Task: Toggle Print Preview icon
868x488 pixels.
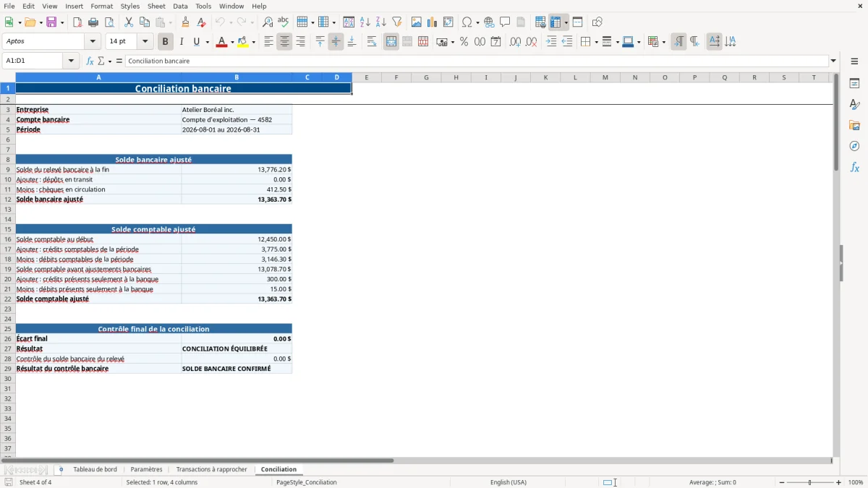Action: (x=109, y=22)
